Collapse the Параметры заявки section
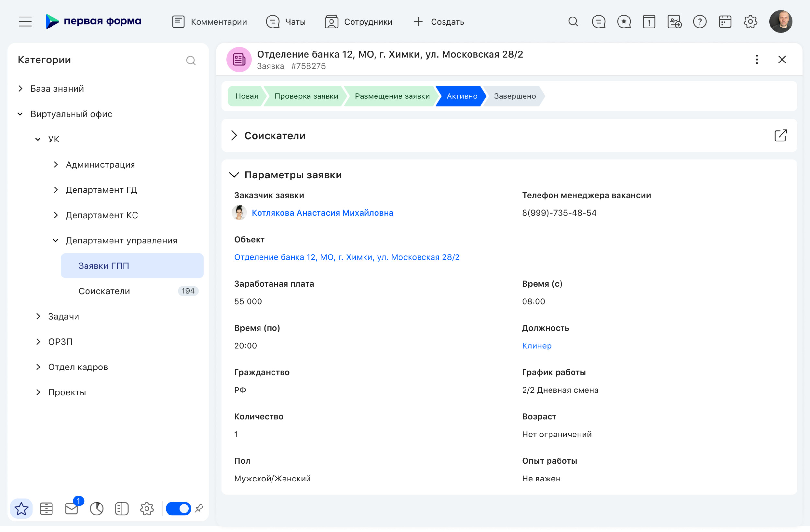 (x=234, y=175)
